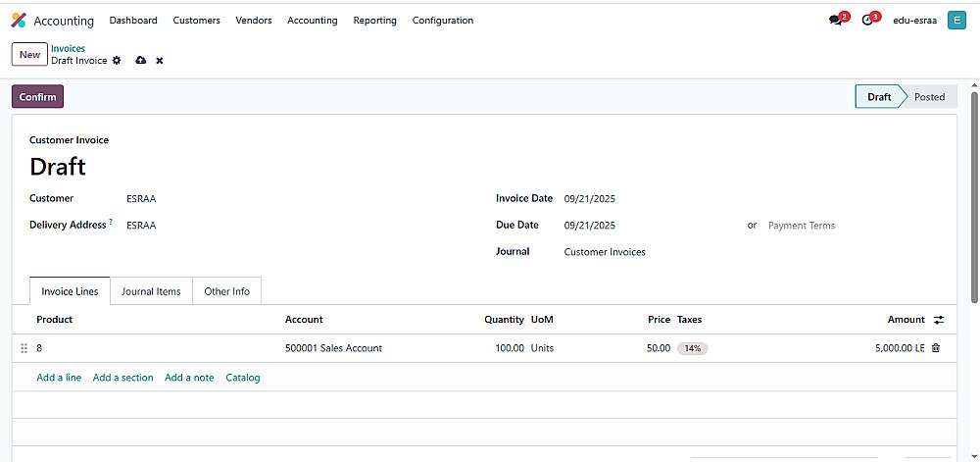This screenshot has height=462, width=980.
Task: Open the clock activities icon
Action: [867, 20]
